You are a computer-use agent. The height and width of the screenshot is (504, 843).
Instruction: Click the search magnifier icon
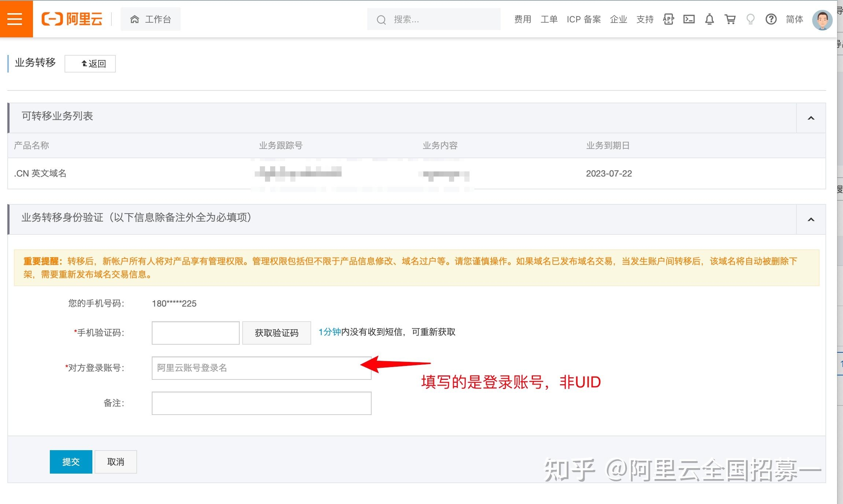[381, 19]
